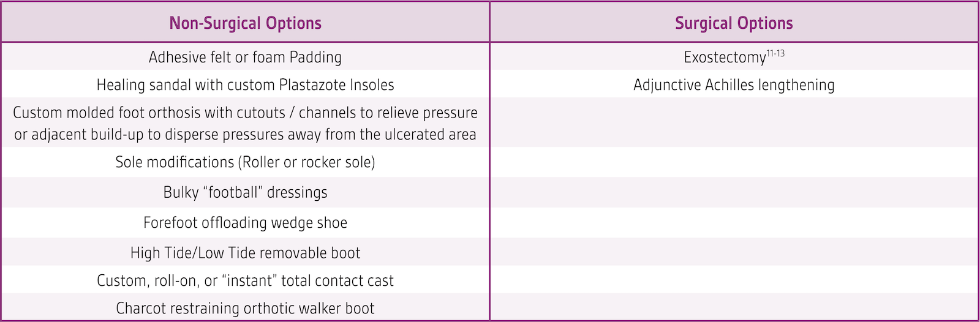This screenshot has height=322, width=980.
Task: Click the empty surgical cell beside Bulky football dressings
Action: click(734, 192)
